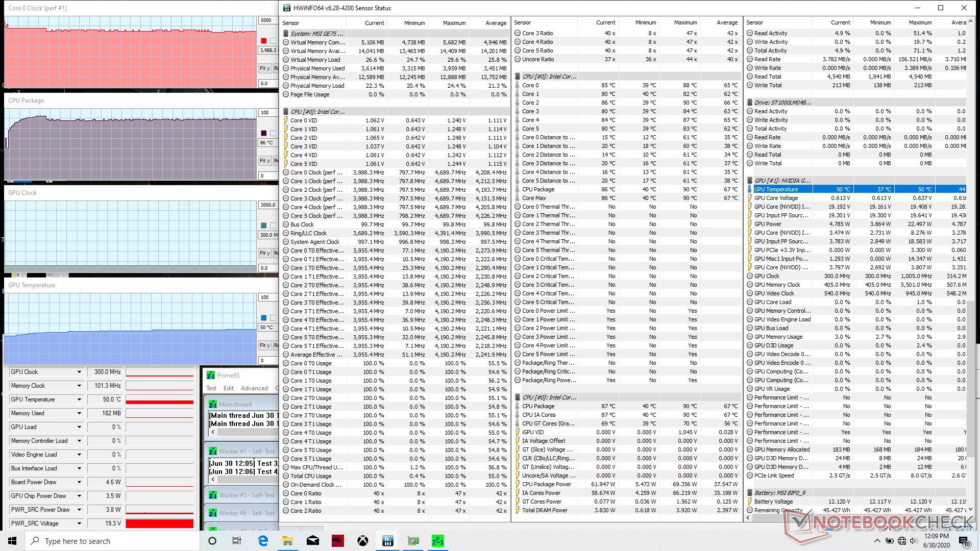This screenshot has height=551, width=980.
Task: Expand the PWR_SRC Voltage dropdown
Action: (x=79, y=523)
